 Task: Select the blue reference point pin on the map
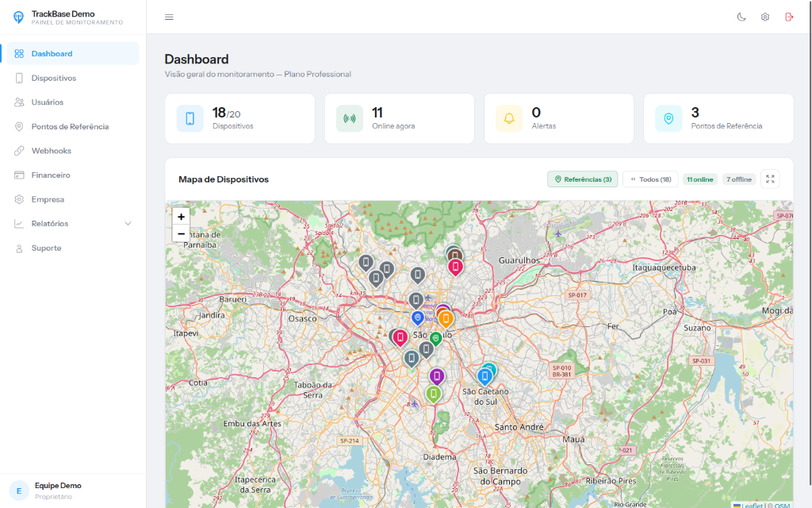pos(417,317)
